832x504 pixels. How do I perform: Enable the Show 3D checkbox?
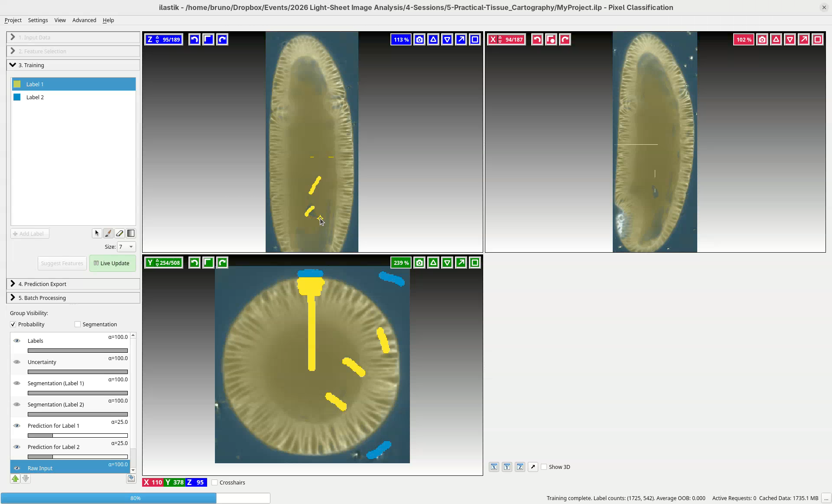point(544,467)
